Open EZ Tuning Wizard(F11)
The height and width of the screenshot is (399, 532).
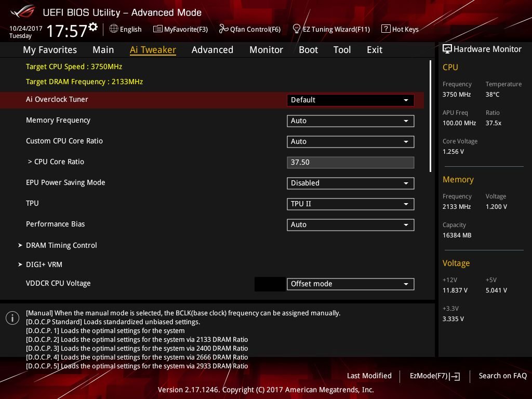click(331, 29)
